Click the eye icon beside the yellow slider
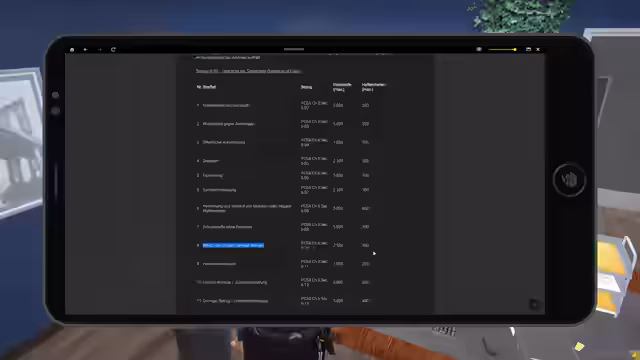The width and height of the screenshot is (640, 360). click(x=479, y=49)
